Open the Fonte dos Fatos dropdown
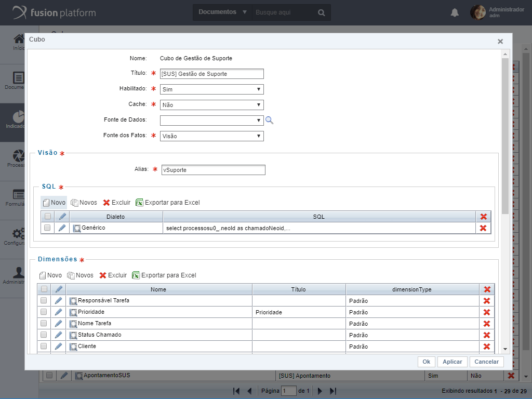532x399 pixels. click(x=212, y=136)
